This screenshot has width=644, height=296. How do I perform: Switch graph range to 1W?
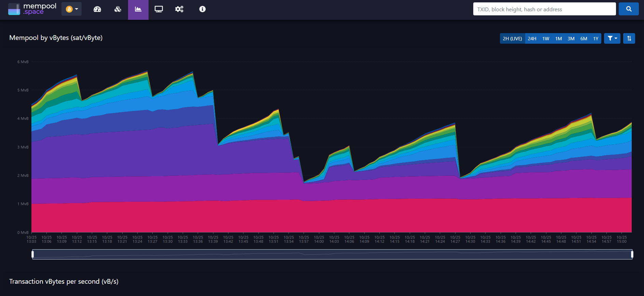[546, 39]
